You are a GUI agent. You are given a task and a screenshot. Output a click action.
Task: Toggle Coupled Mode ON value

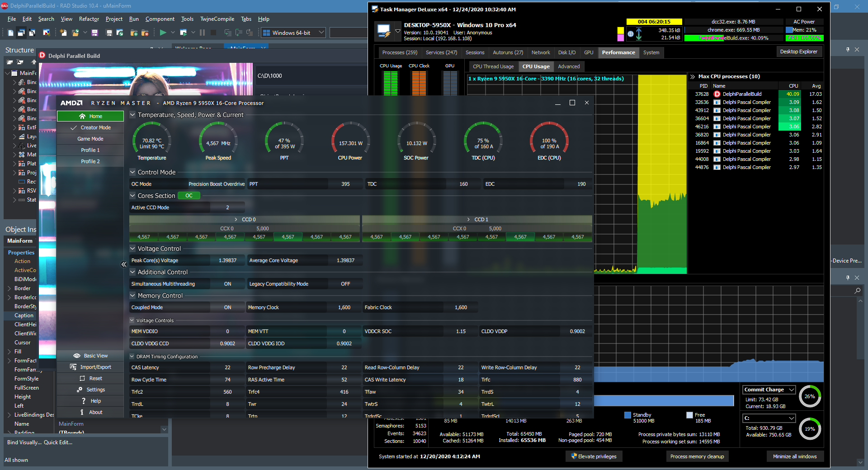coord(227,307)
